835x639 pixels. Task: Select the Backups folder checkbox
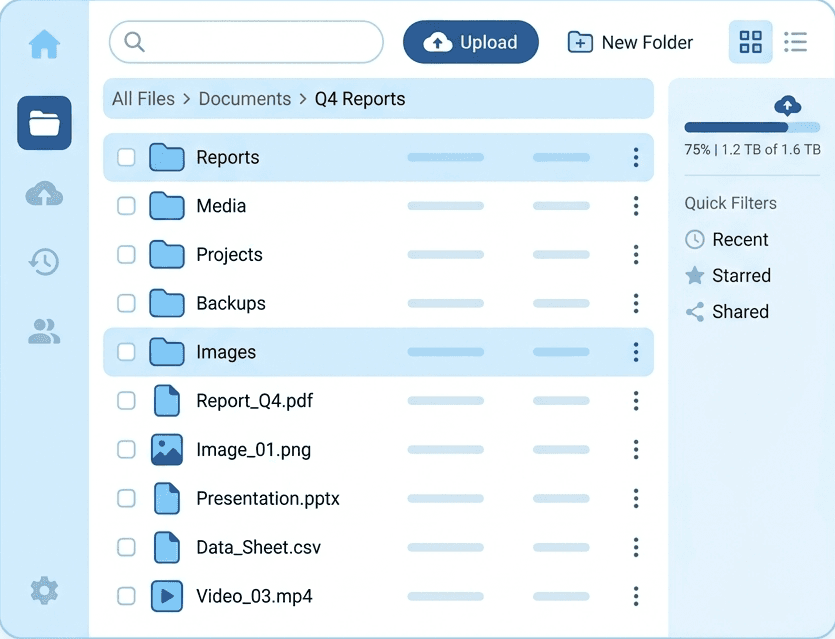(x=126, y=303)
